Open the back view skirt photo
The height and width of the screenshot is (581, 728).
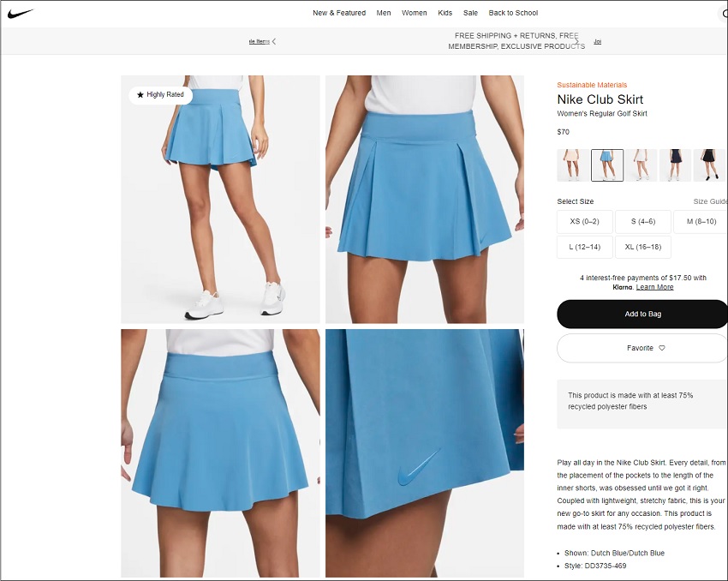220,453
